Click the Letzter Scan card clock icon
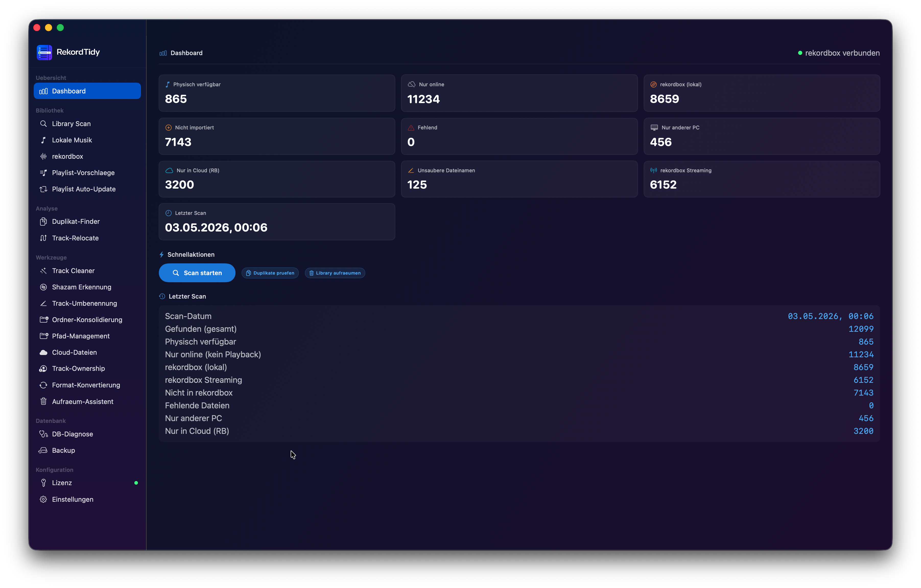The width and height of the screenshot is (921, 588). (168, 213)
